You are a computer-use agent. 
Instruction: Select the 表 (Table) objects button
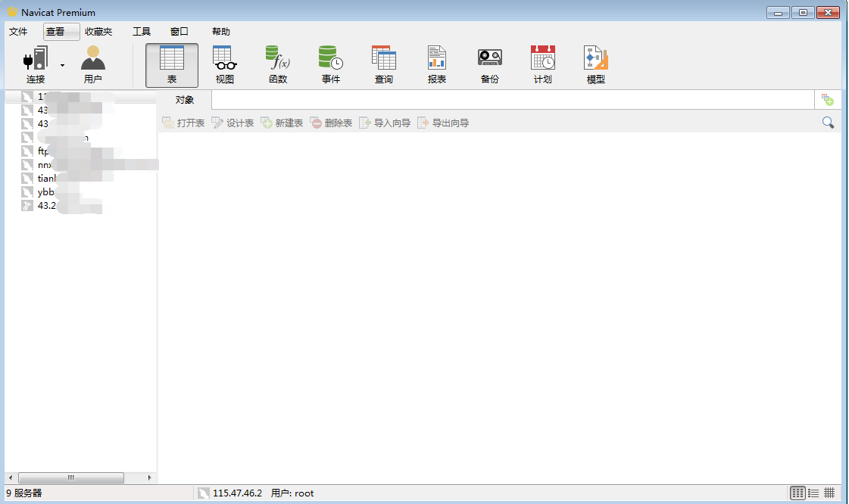click(x=172, y=65)
